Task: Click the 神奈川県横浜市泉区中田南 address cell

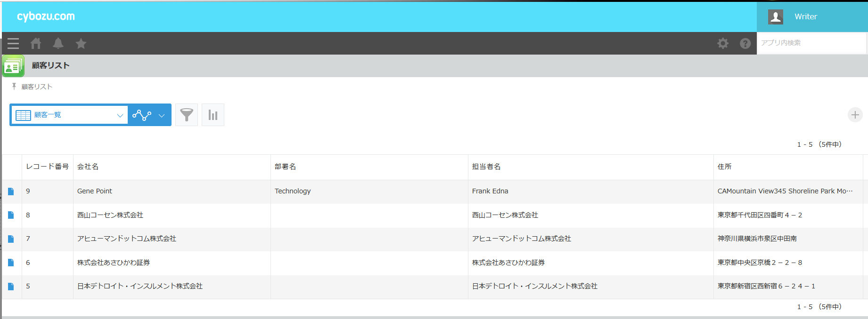Action: point(788,239)
